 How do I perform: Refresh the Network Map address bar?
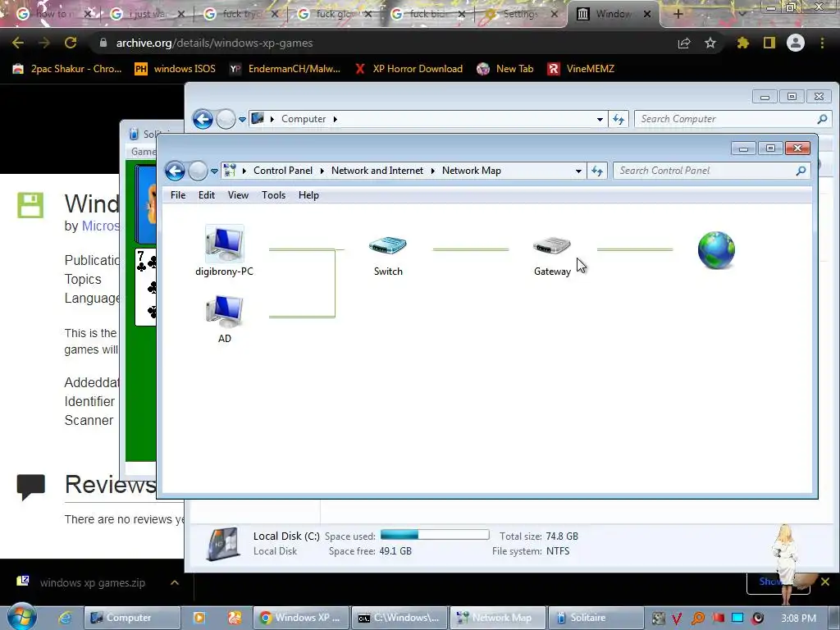597,171
